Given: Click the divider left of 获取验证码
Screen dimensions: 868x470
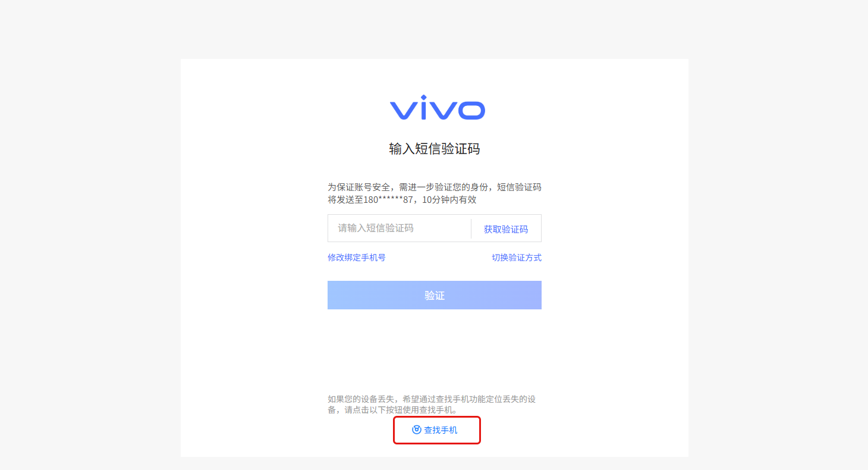Looking at the screenshot, I should [471, 228].
